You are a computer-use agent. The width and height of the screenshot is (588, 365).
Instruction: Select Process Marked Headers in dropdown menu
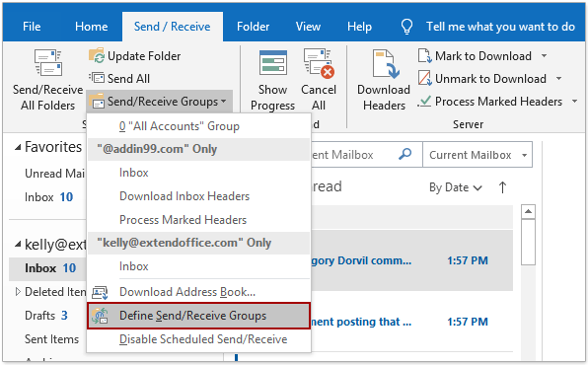pyautogui.click(x=198, y=220)
